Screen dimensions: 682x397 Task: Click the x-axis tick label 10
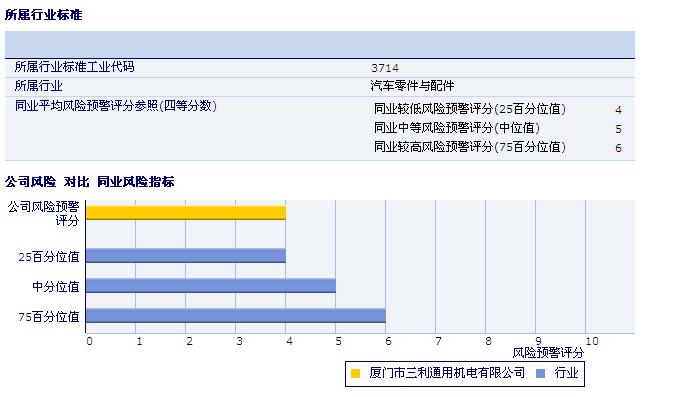coord(592,341)
